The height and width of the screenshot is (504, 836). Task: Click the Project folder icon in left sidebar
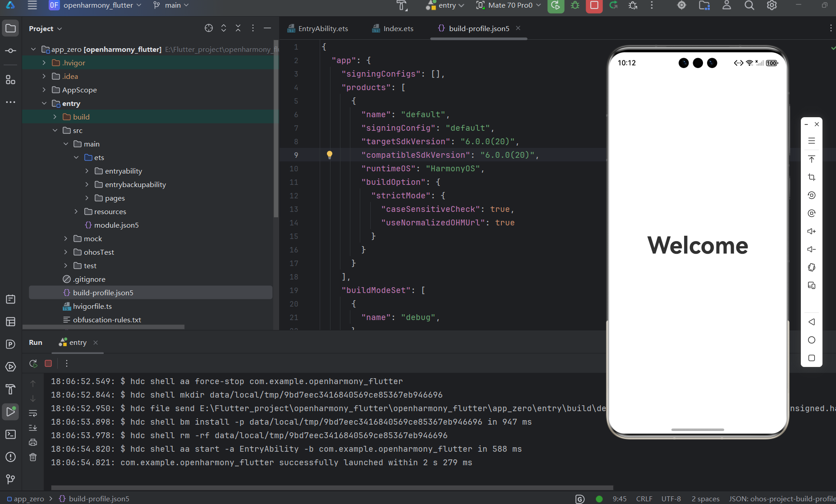coord(10,28)
